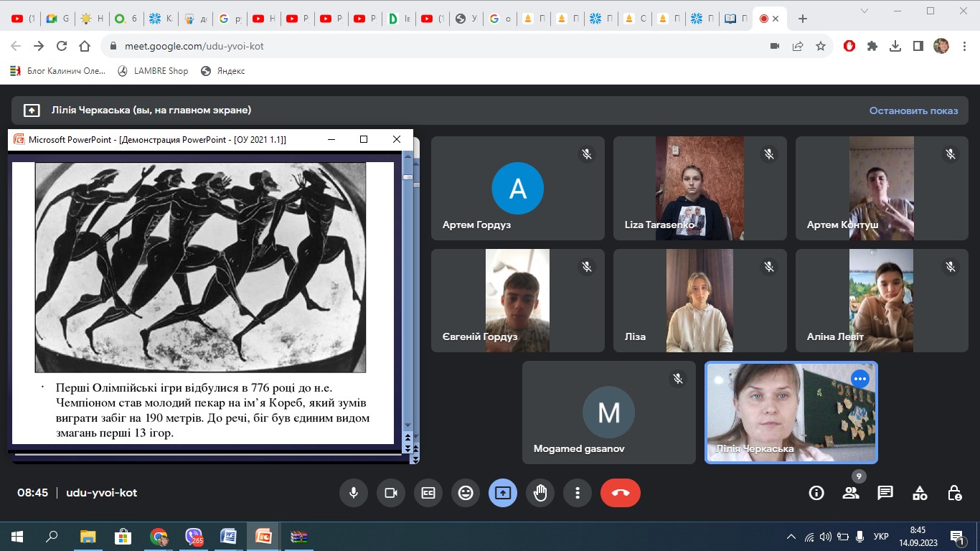Viewport: 980px width, 551px height.
Task: Close the active Meet tab
Action: [776, 19]
